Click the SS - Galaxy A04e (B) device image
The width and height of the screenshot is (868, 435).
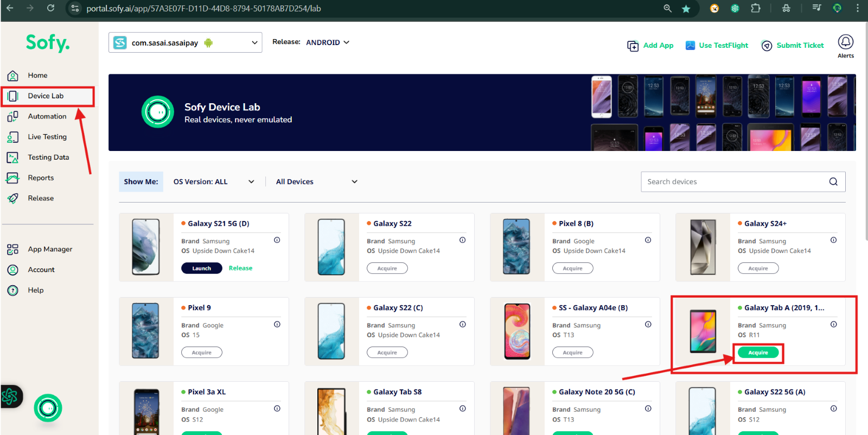pyautogui.click(x=517, y=331)
